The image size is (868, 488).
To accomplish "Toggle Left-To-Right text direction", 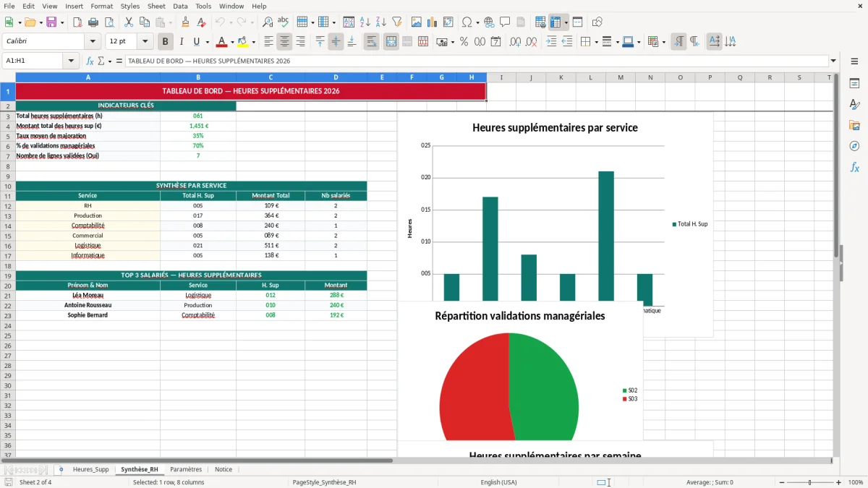I will click(678, 42).
